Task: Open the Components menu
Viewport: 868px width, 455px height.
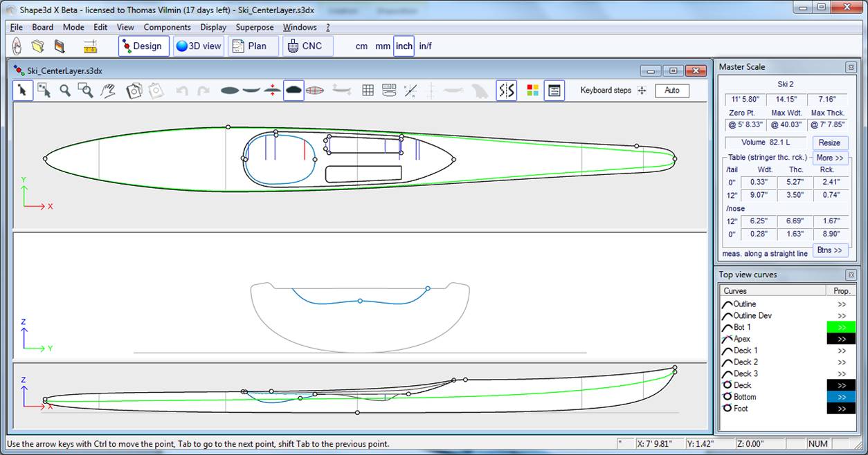Action: (167, 28)
